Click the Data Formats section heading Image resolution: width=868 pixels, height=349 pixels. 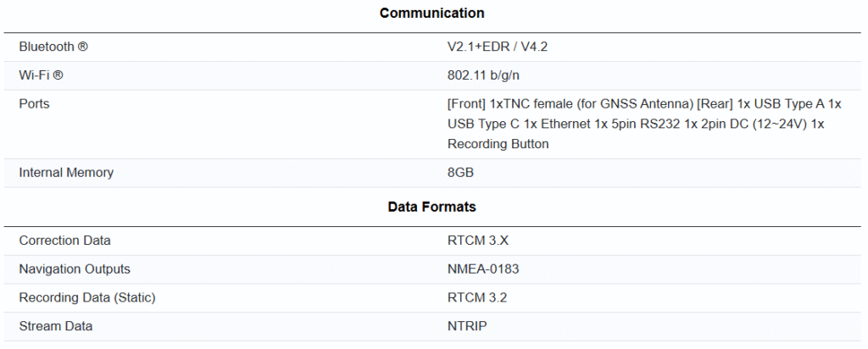(432, 206)
